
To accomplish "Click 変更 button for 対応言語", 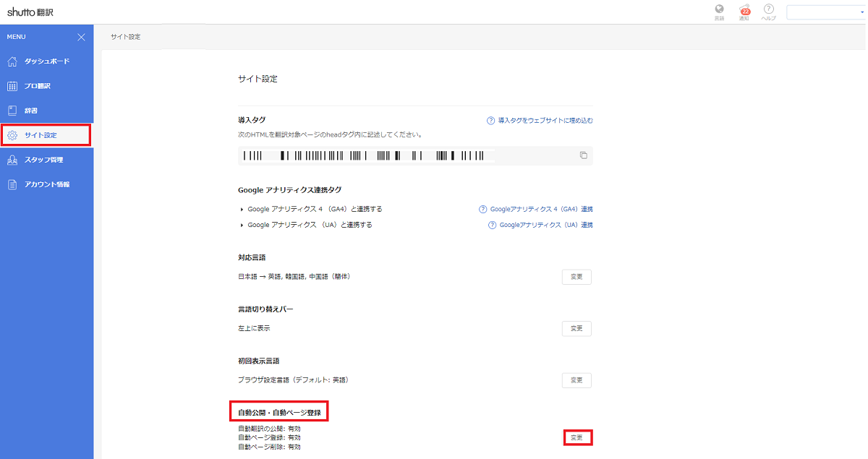I will (x=576, y=277).
